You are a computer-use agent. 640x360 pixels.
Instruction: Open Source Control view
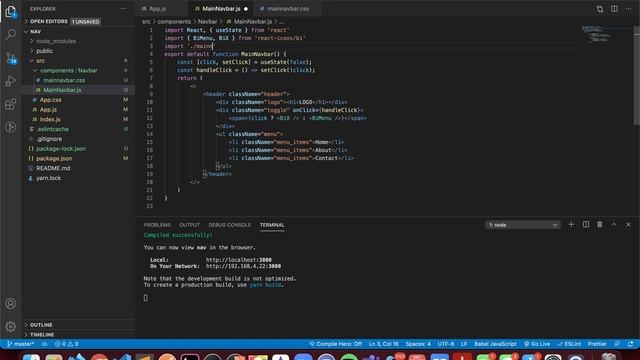[x=11, y=58]
